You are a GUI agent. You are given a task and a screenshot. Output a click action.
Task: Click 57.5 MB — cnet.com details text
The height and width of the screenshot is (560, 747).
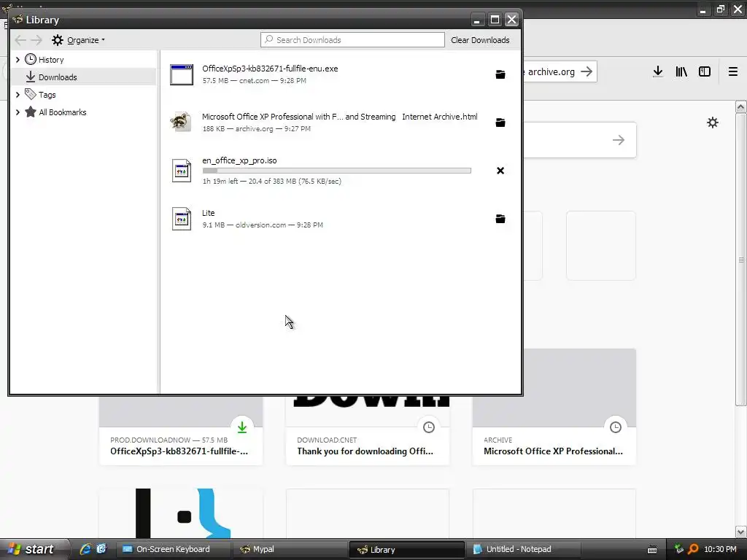point(255,80)
